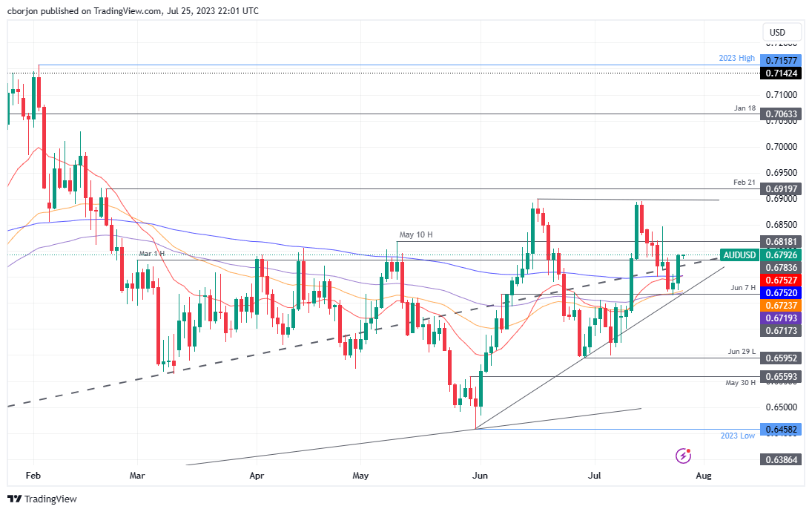Open the USD currency selector
Screen dimensions: 812x512
(x=781, y=32)
